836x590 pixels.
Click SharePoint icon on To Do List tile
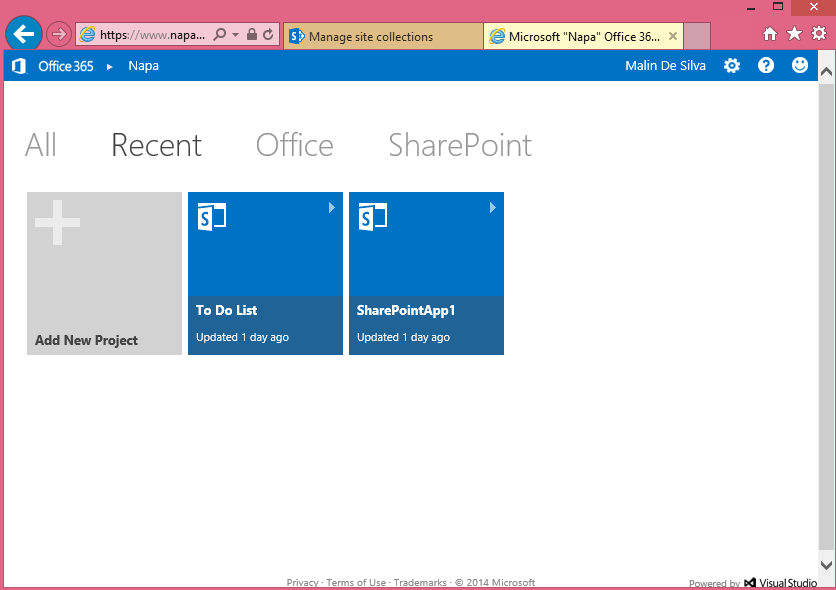212,217
